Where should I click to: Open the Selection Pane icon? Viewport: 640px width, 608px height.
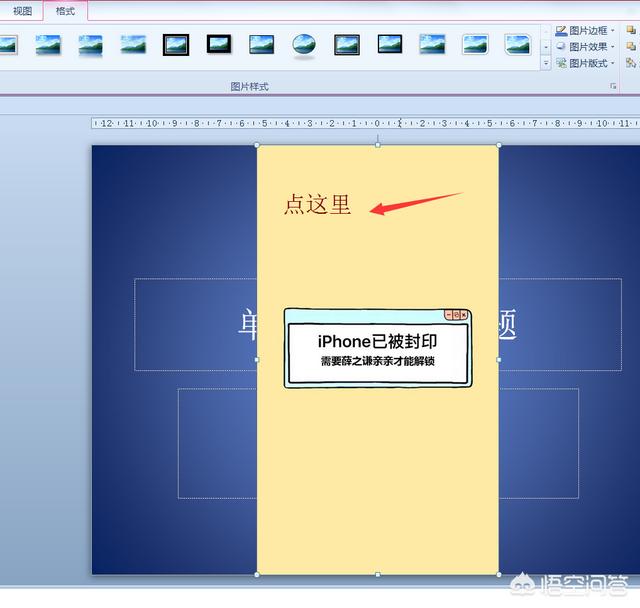tap(631, 63)
